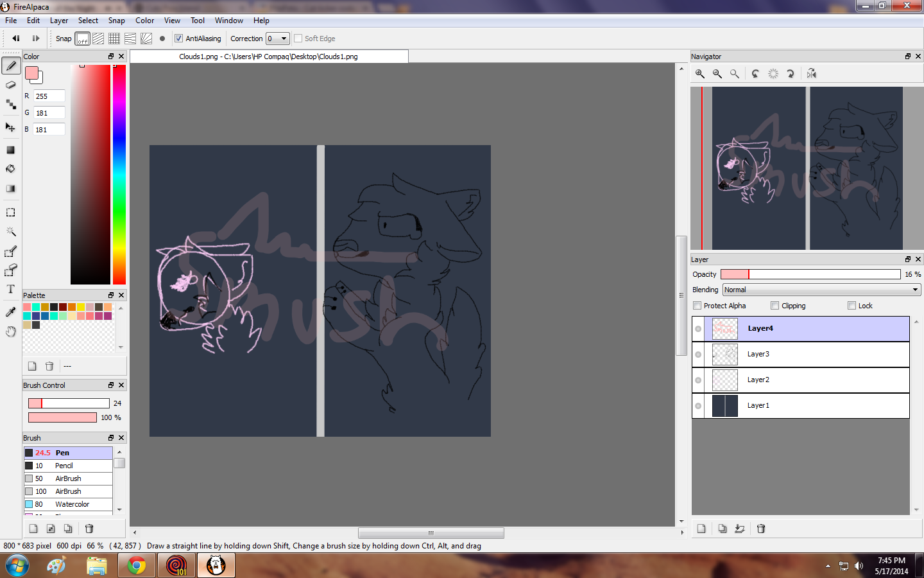Image resolution: width=924 pixels, height=578 pixels.
Task: Select the 50 AirBrush preset
Action: [x=68, y=478]
